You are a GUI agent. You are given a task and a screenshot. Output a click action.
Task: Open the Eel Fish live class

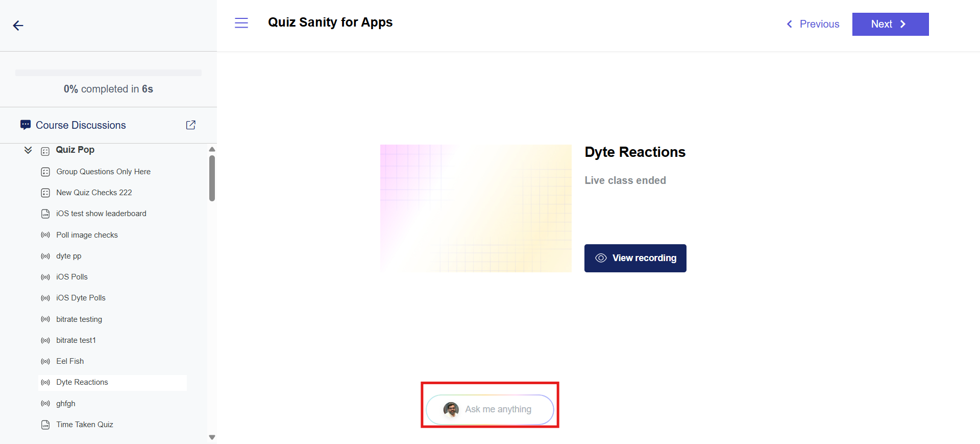click(x=70, y=361)
